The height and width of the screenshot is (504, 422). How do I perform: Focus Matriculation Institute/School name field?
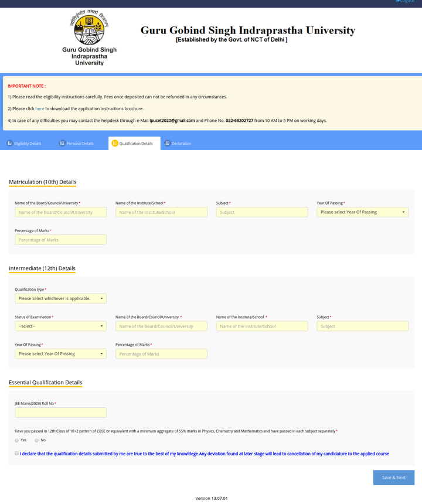161,212
